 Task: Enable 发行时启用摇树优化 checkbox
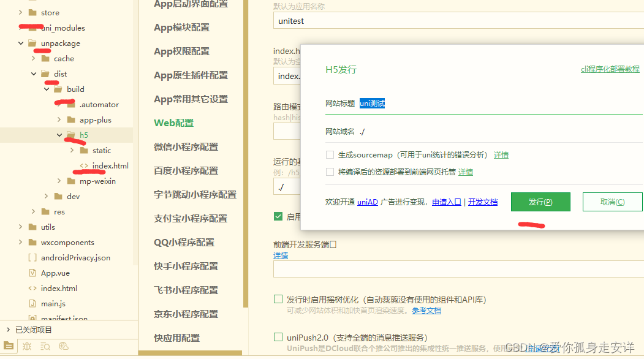(x=278, y=298)
